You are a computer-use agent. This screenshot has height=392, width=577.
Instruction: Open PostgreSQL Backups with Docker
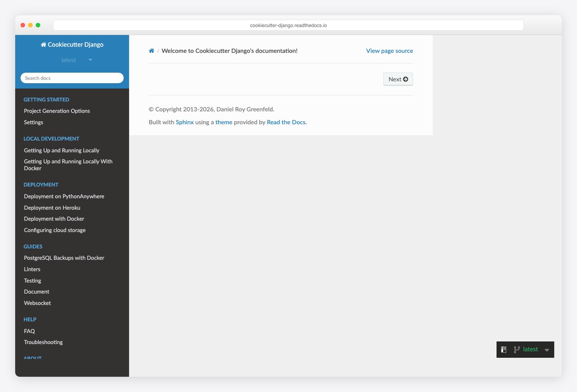[x=64, y=258]
